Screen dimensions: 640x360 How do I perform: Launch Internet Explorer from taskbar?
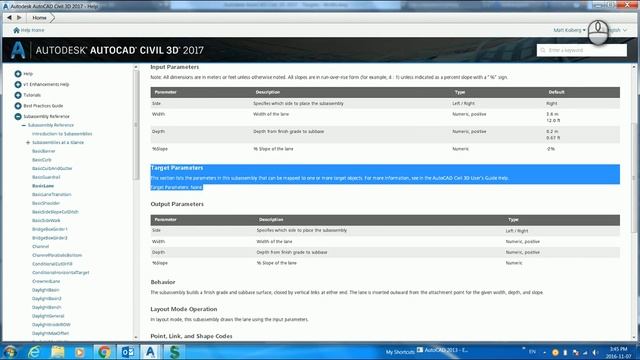(34, 352)
